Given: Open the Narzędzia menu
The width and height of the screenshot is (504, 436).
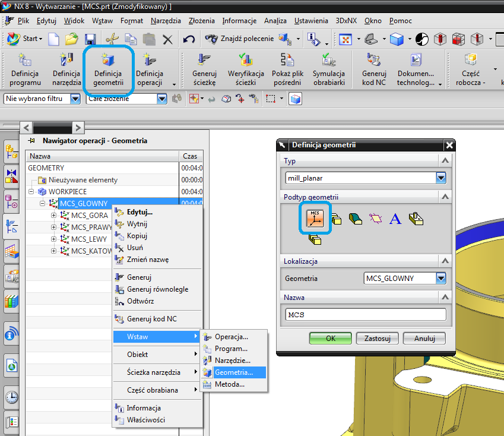Looking at the screenshot, I should [166, 21].
